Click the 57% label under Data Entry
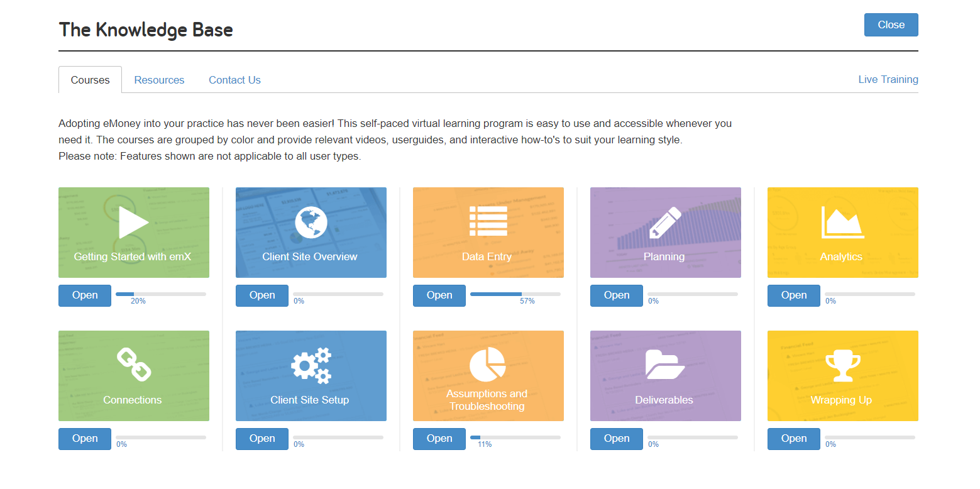Screen dimensions: 980x489 pyautogui.click(x=527, y=301)
